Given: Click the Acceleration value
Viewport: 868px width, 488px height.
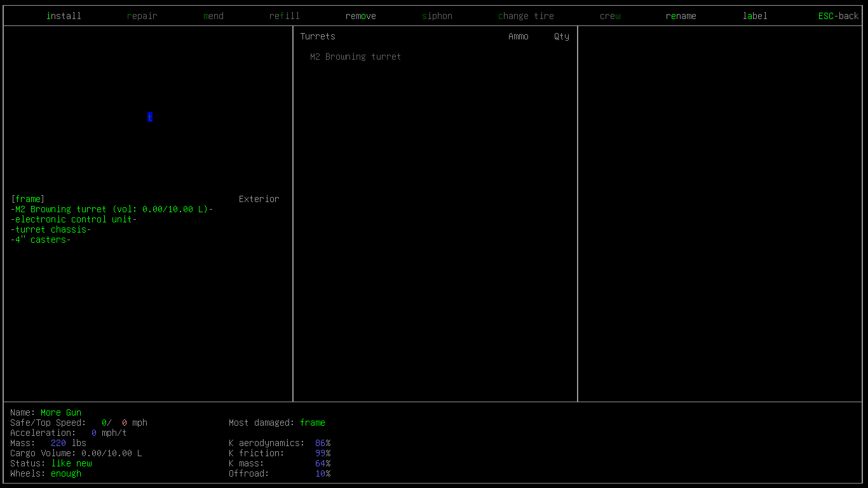Looking at the screenshot, I should tap(109, 433).
